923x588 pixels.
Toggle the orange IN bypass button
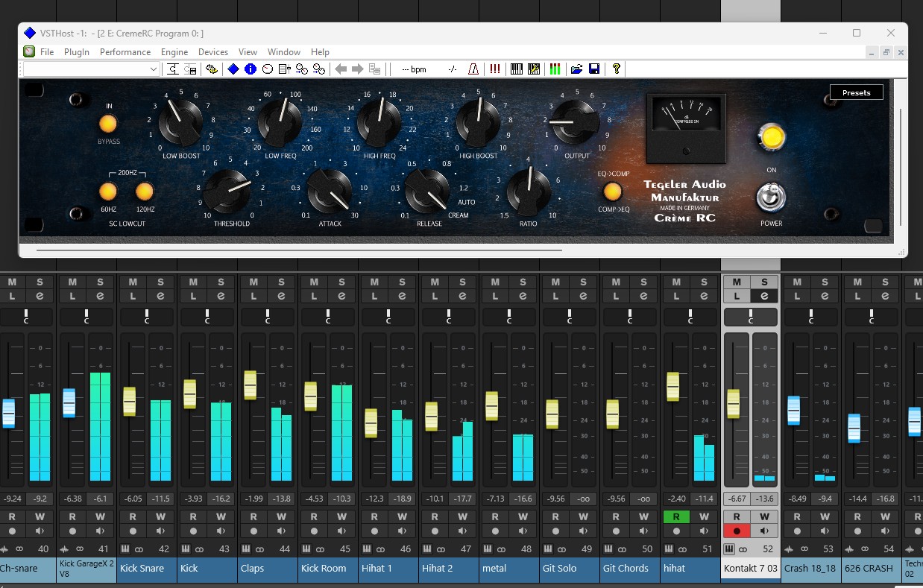(109, 124)
